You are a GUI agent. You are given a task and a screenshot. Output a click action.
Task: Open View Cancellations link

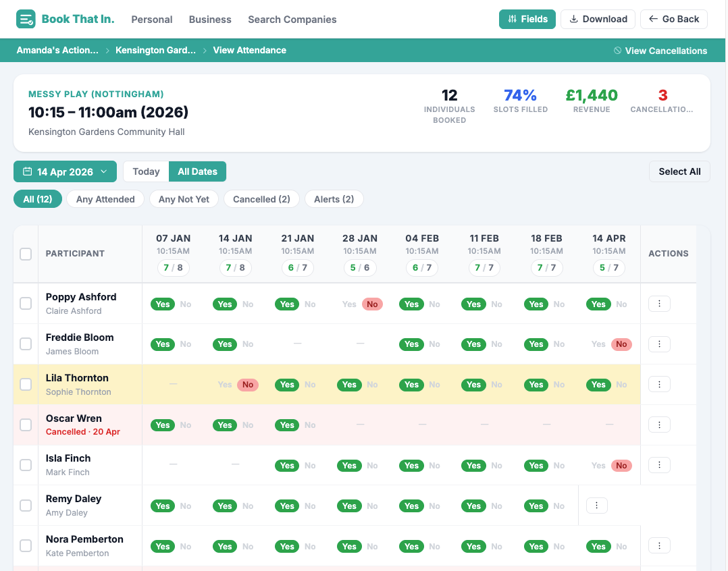(x=660, y=51)
